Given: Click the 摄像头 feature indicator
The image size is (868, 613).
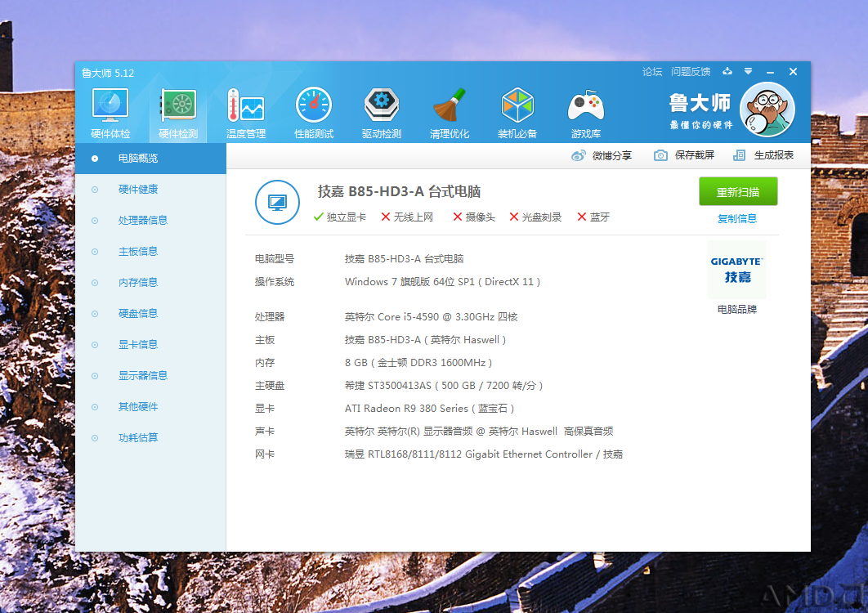Looking at the screenshot, I should (x=474, y=217).
